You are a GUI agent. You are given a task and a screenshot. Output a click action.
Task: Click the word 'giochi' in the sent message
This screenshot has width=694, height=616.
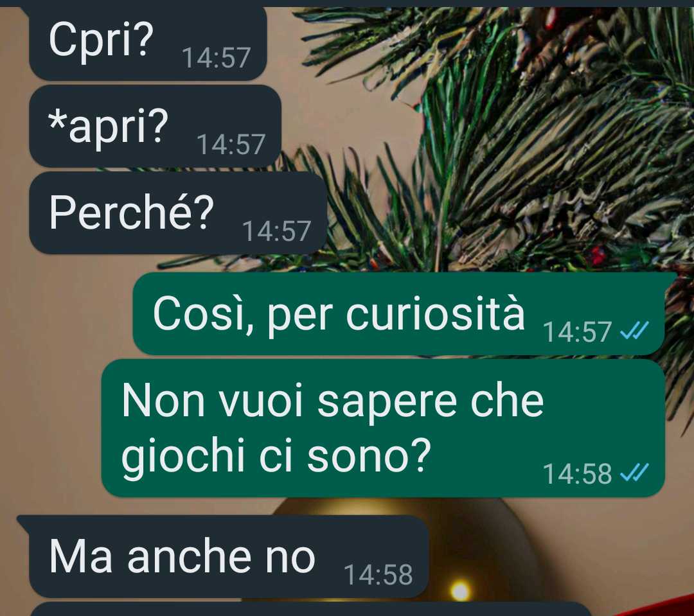[183, 457]
